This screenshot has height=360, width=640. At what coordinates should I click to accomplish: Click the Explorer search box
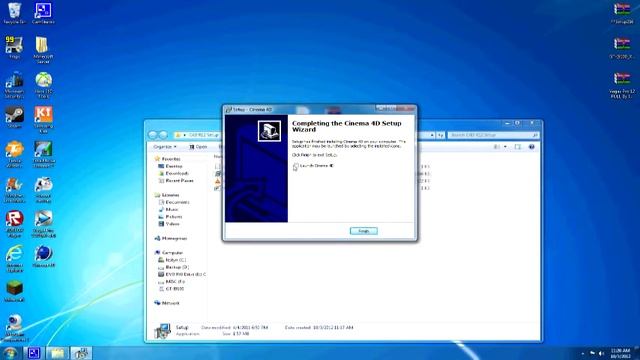(493, 135)
